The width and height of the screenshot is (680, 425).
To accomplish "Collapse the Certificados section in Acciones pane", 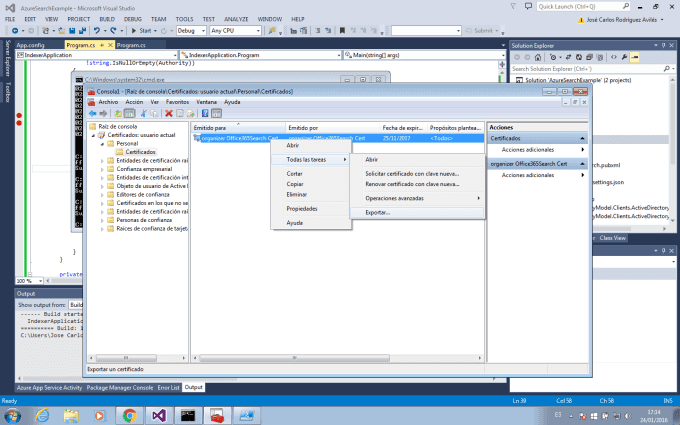I will pyautogui.click(x=582, y=138).
